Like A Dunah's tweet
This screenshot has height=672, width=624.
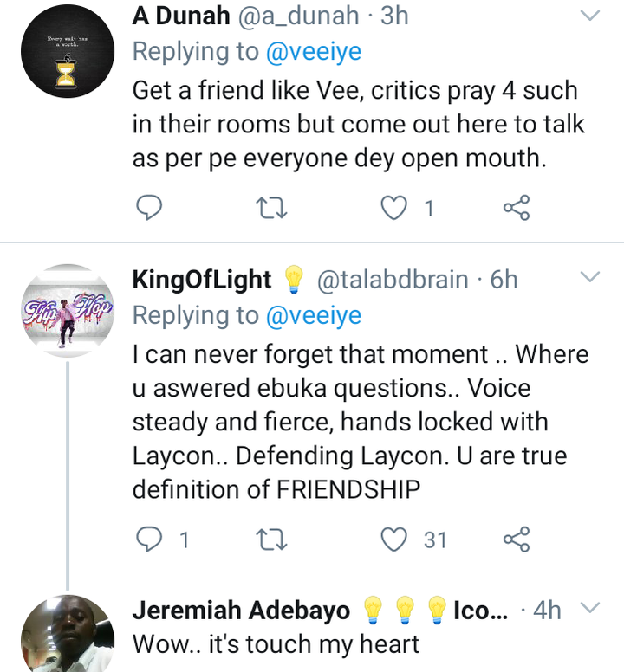395,208
